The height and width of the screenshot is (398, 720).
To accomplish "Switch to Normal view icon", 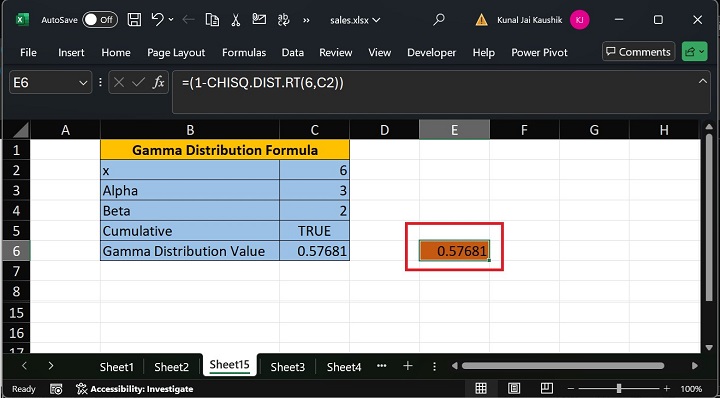I will click(x=481, y=389).
